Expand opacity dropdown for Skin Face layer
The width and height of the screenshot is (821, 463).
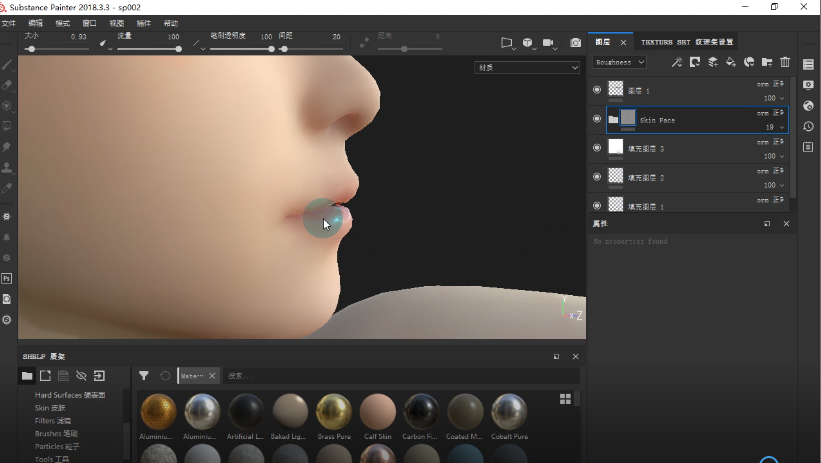pos(781,128)
